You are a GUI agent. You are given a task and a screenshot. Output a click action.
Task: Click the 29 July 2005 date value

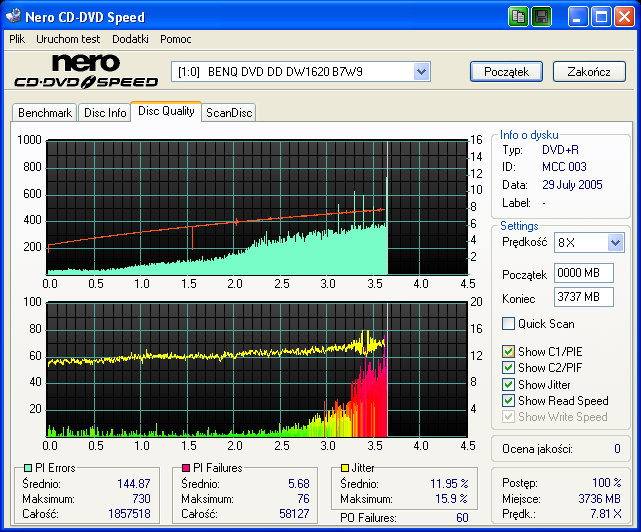[572, 185]
